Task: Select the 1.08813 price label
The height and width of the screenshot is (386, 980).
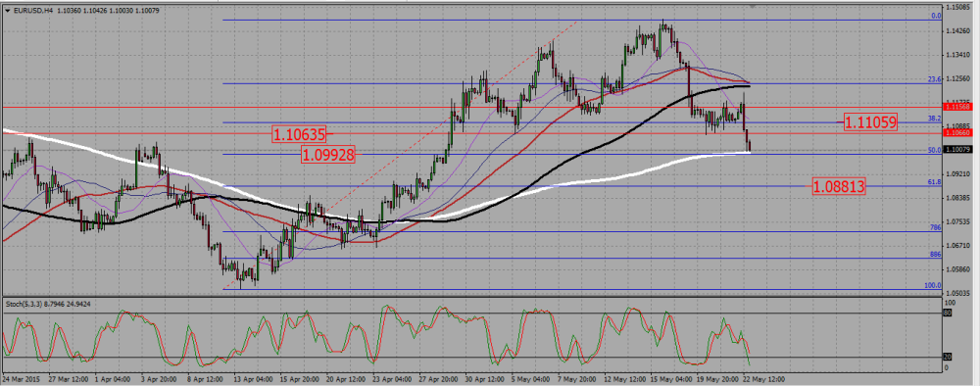Action: pyautogui.click(x=838, y=185)
